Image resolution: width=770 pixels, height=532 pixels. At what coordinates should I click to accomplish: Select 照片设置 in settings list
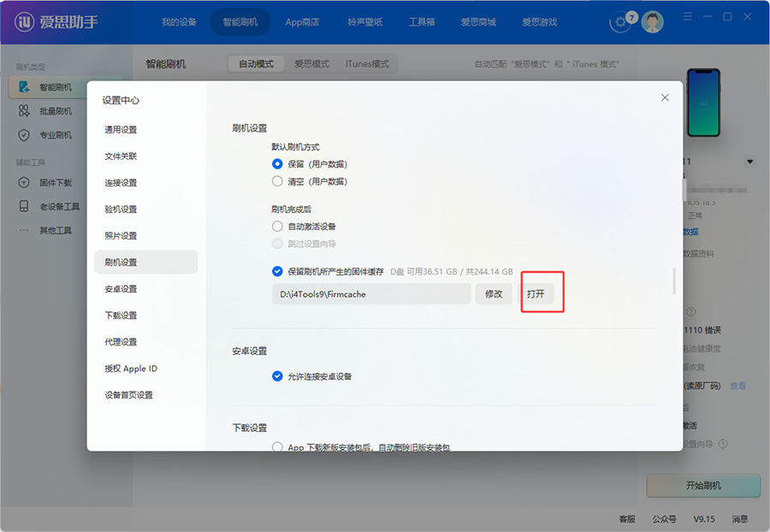pos(145,235)
